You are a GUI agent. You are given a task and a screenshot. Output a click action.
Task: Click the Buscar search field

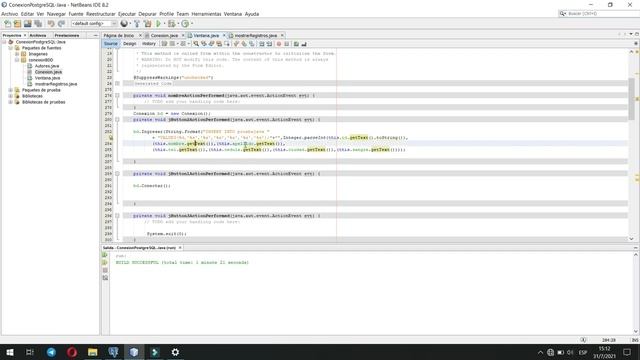(598, 13)
